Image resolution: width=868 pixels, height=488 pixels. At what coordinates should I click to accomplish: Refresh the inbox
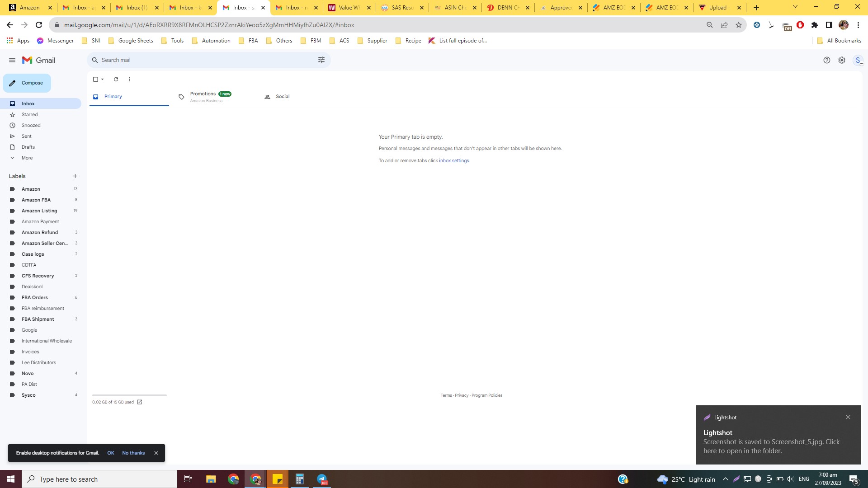(x=116, y=80)
